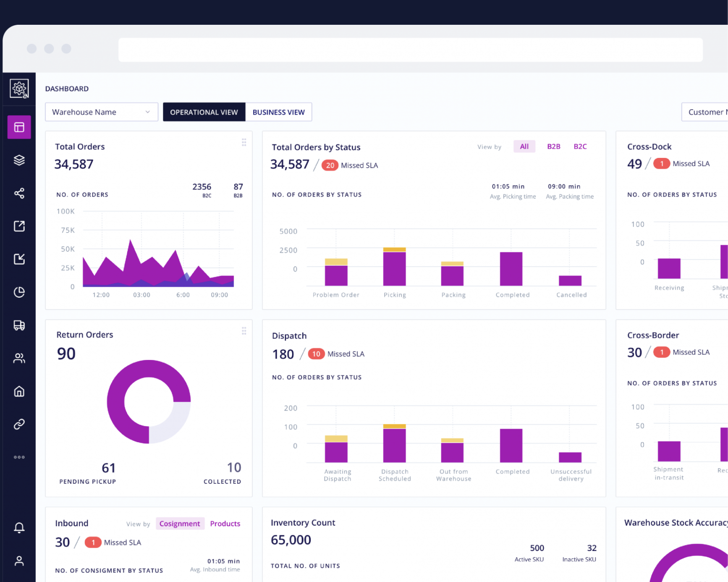Click the gear logo icon in sidebar

tap(19, 89)
